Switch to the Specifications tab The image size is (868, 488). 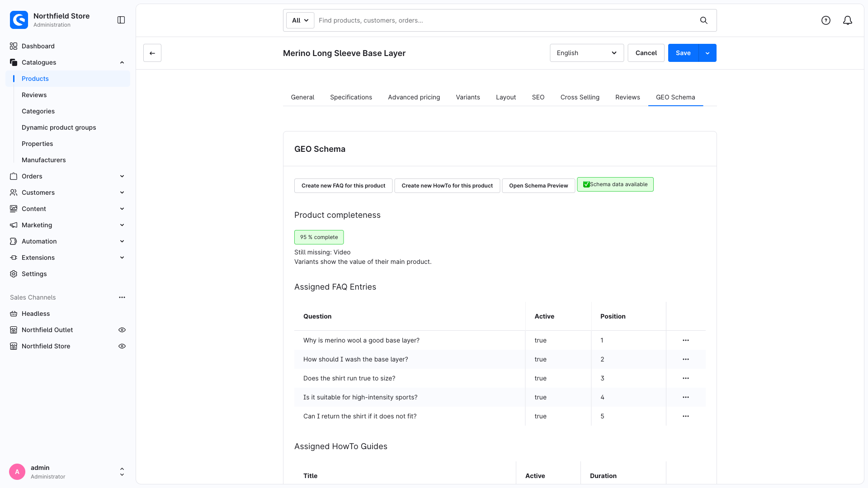(x=351, y=97)
